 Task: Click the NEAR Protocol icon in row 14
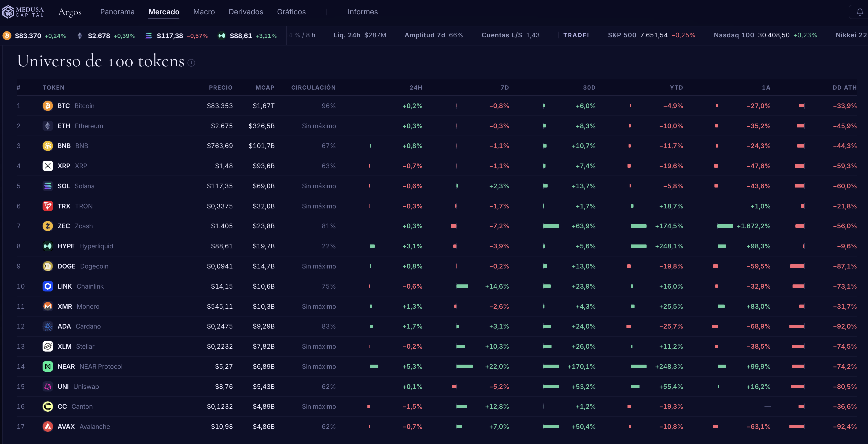point(48,366)
